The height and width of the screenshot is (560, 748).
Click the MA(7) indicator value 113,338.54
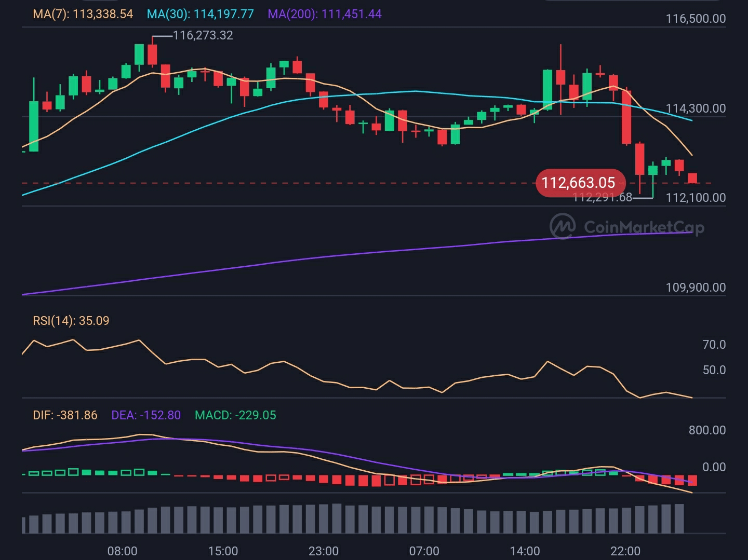[83, 14]
